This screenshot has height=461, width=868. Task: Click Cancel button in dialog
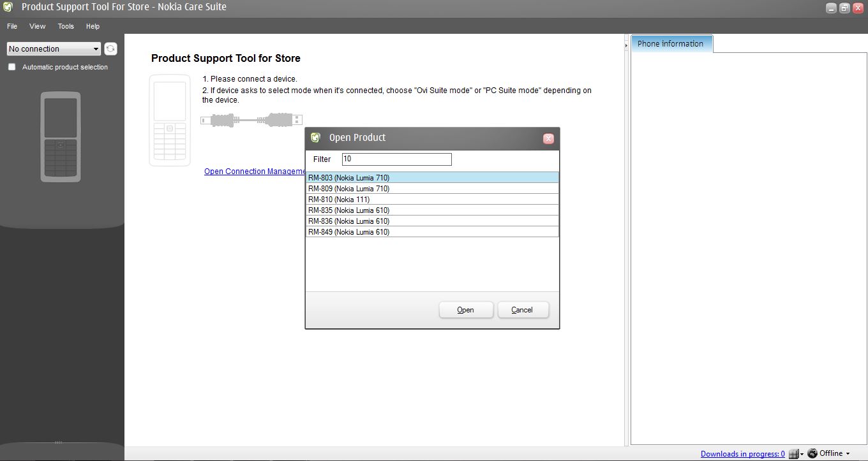pos(523,310)
